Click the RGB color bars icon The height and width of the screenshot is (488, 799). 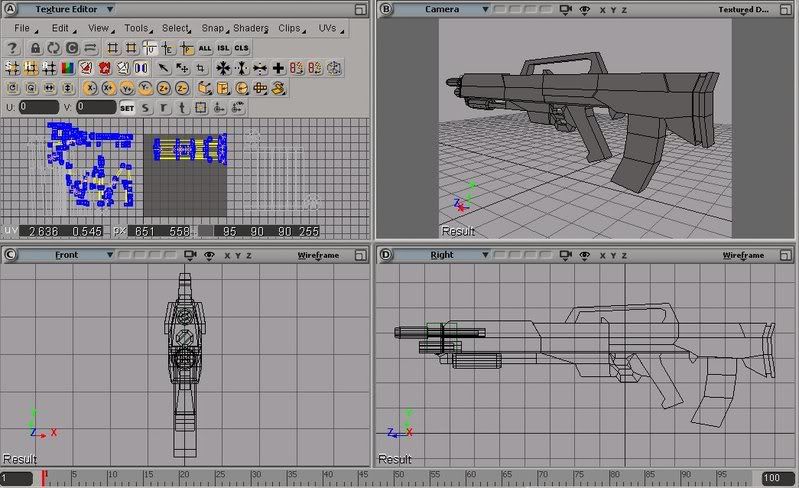click(x=68, y=68)
